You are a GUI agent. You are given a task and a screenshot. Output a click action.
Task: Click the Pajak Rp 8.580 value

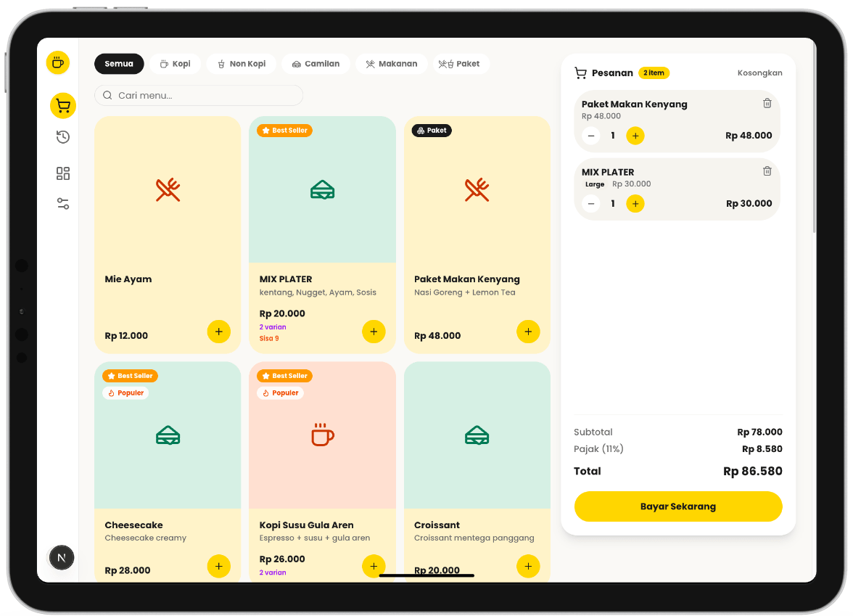coord(762,449)
